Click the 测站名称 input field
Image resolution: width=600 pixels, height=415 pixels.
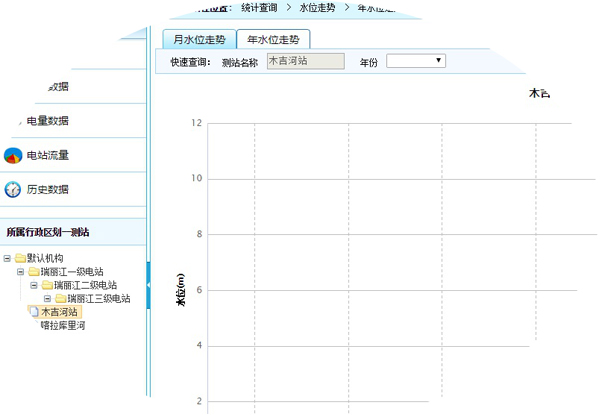pos(305,61)
